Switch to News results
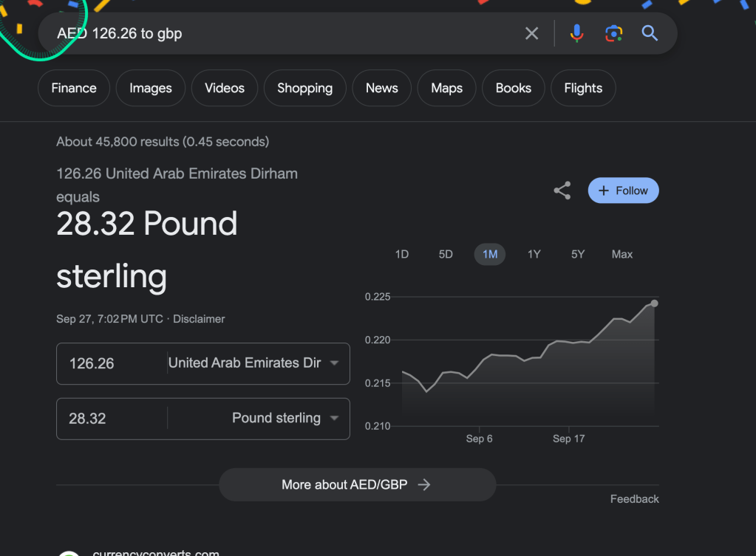This screenshot has width=756, height=556. click(x=381, y=88)
